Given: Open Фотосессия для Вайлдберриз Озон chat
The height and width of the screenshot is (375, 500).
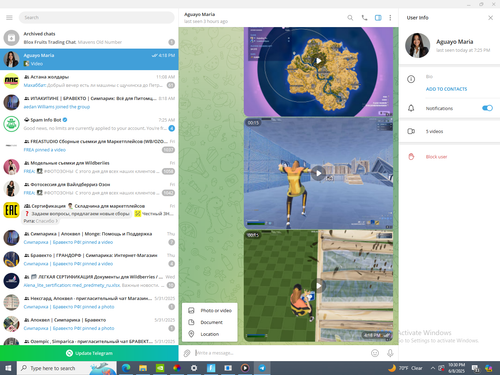Looking at the screenshot, I should point(89,189).
